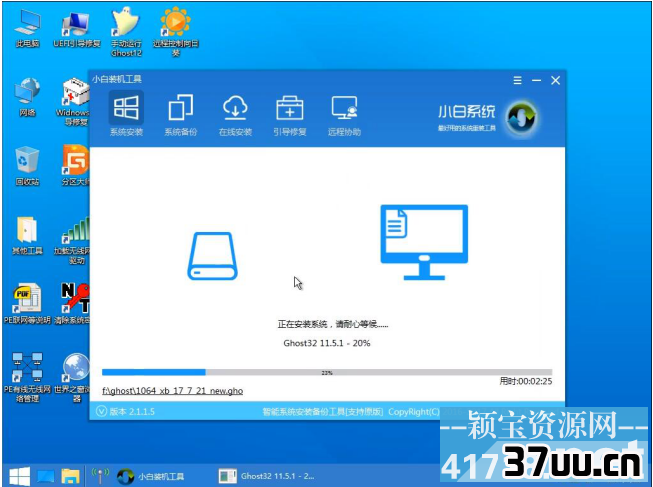
Task: Click the hard drive source icon
Action: [212, 256]
